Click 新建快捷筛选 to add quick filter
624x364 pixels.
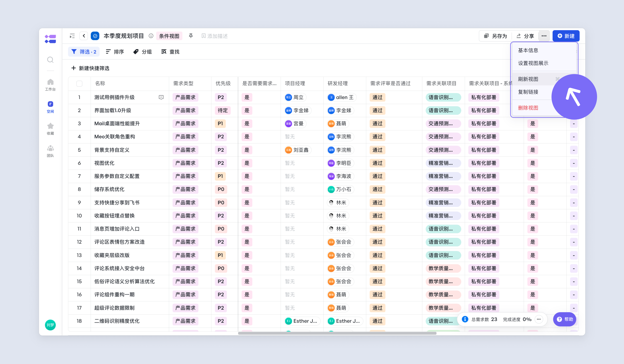coord(90,68)
